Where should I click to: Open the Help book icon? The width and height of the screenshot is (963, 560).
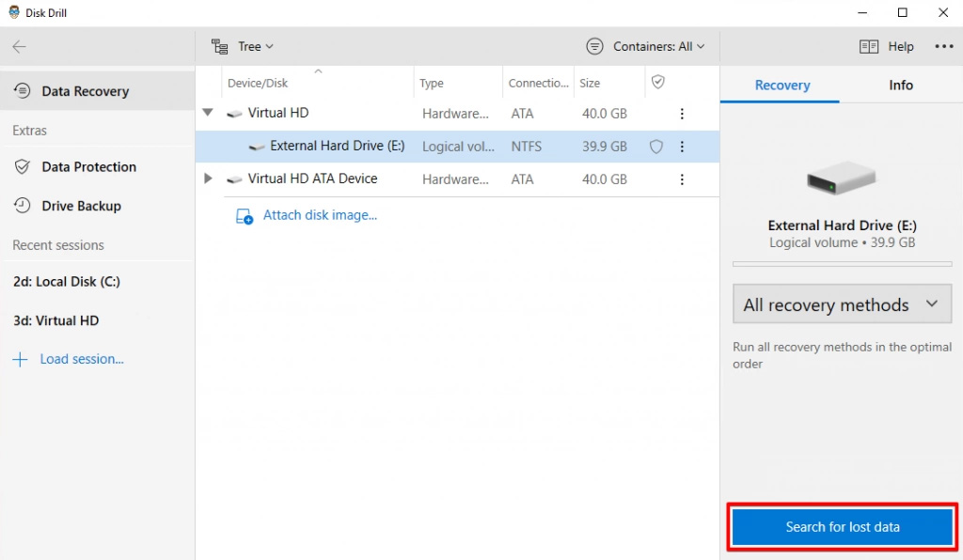coord(868,47)
